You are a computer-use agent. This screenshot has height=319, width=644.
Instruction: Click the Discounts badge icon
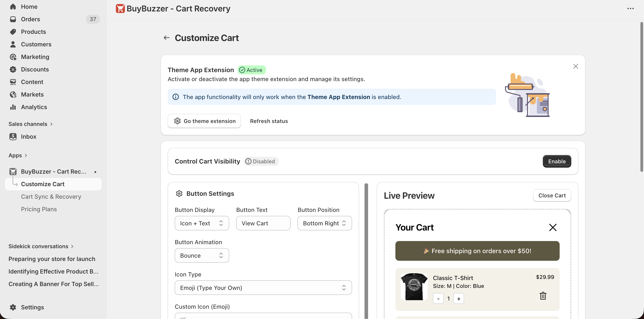(x=13, y=69)
